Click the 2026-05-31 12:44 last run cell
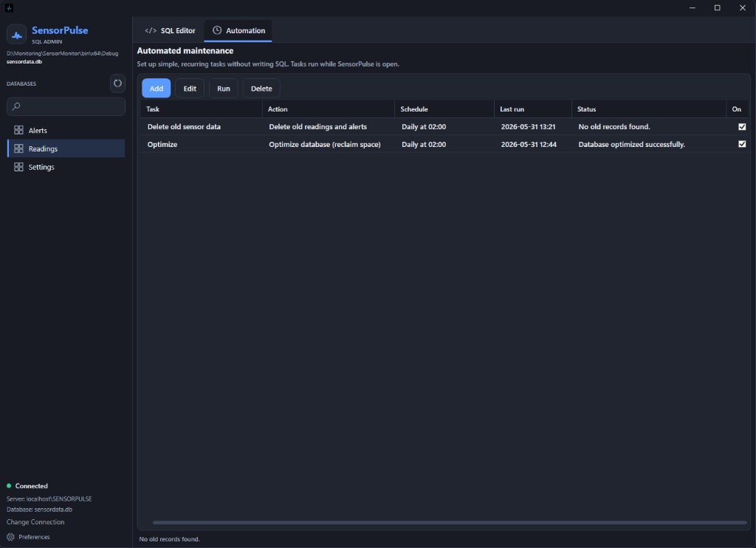 (529, 144)
